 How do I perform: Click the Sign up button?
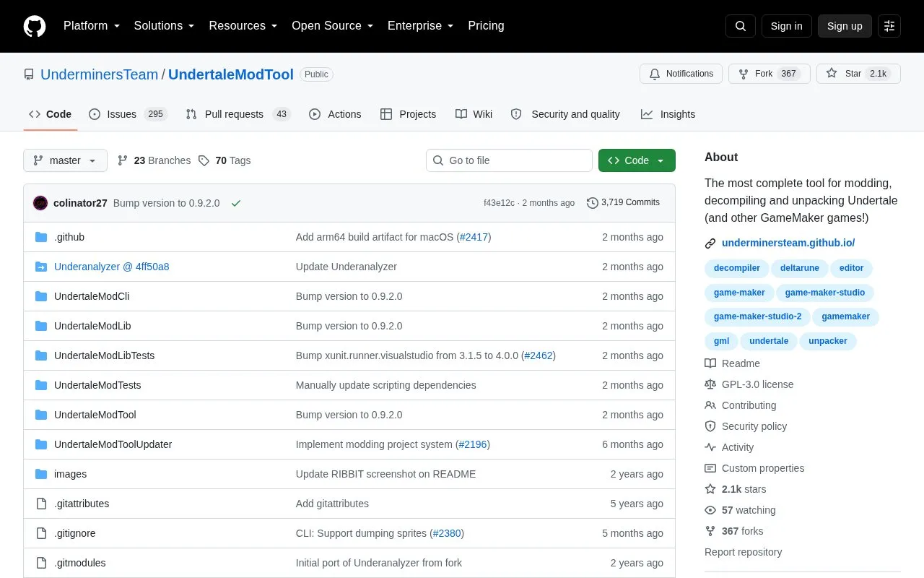click(x=845, y=26)
